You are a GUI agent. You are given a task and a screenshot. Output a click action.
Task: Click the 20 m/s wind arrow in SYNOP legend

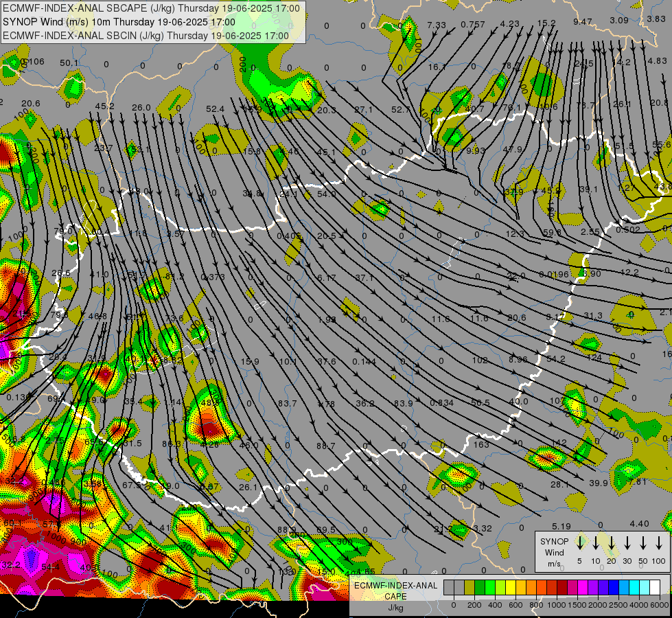click(612, 543)
